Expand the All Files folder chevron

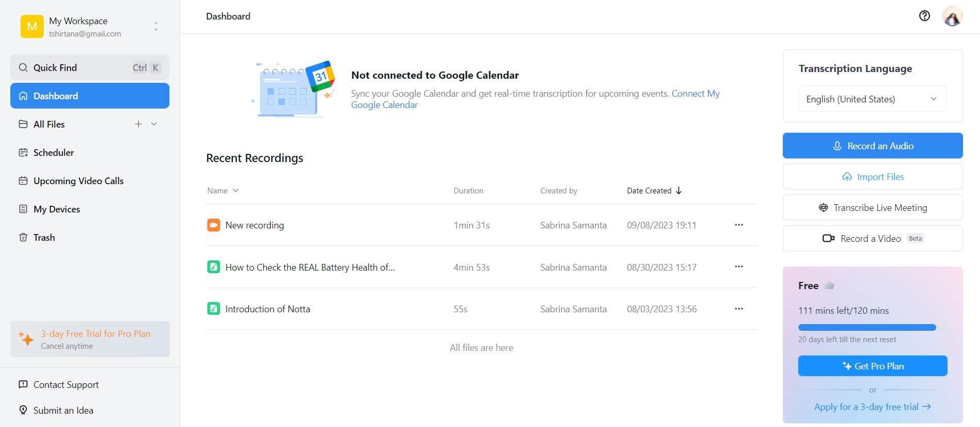point(154,124)
